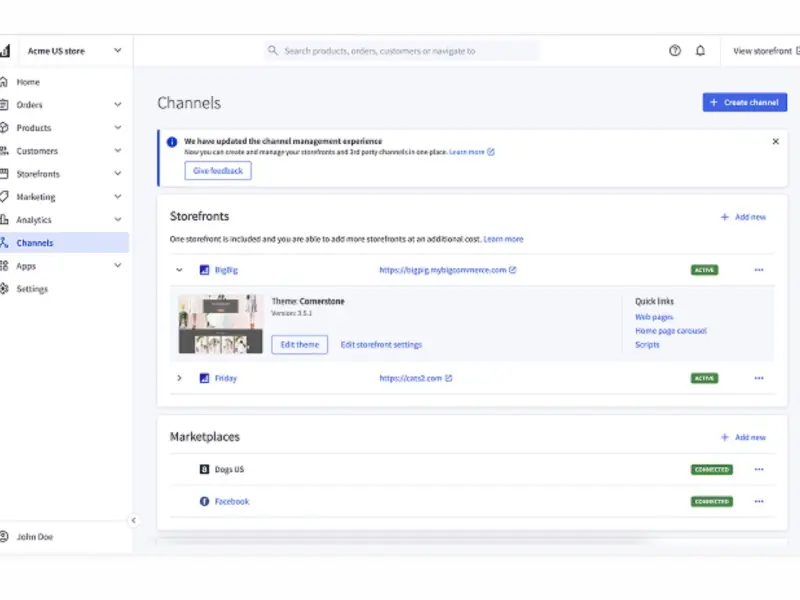
Task: Click the BigBig storefront icon
Action: click(204, 270)
